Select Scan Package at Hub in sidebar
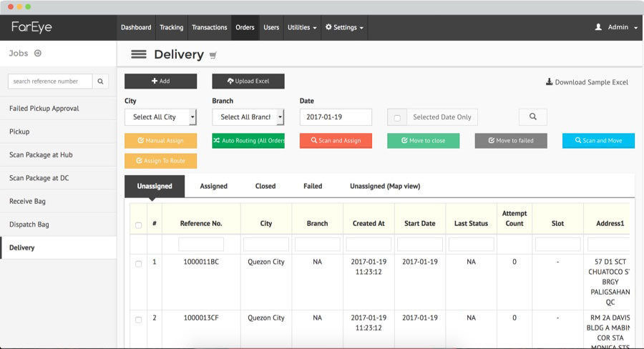This screenshot has width=644, height=349. [41, 155]
